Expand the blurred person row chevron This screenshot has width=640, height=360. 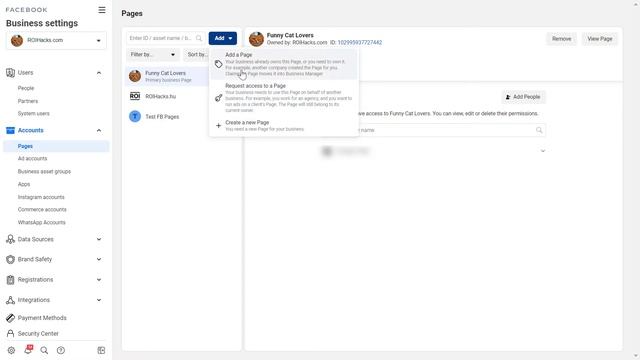tap(543, 151)
